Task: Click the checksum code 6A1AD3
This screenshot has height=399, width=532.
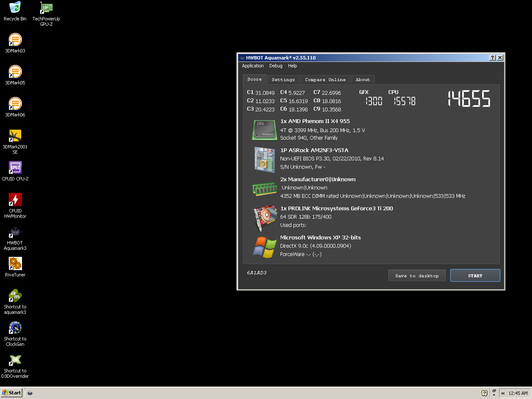Action: coord(257,273)
